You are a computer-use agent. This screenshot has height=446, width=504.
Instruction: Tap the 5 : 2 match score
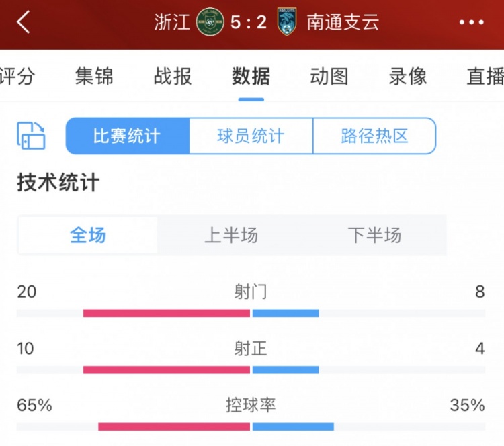coord(248,22)
